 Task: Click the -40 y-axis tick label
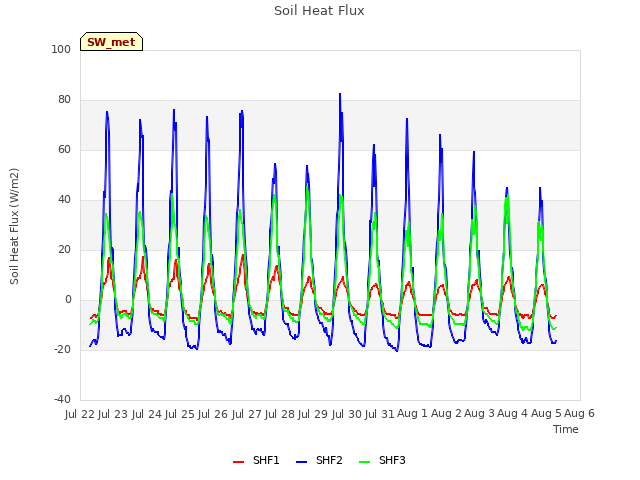tap(62, 400)
